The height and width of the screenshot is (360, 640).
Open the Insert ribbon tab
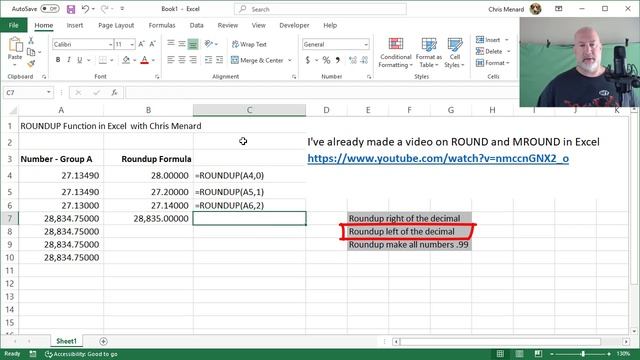pos(75,25)
